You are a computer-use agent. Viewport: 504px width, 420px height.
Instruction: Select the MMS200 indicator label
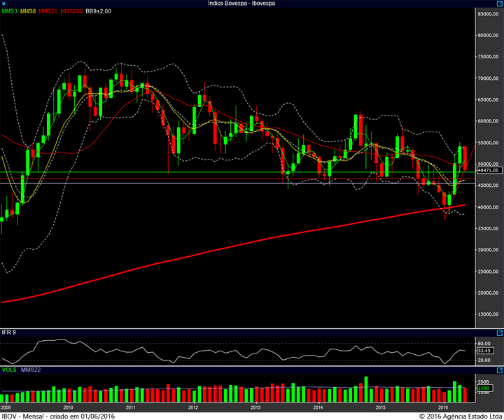(71, 12)
